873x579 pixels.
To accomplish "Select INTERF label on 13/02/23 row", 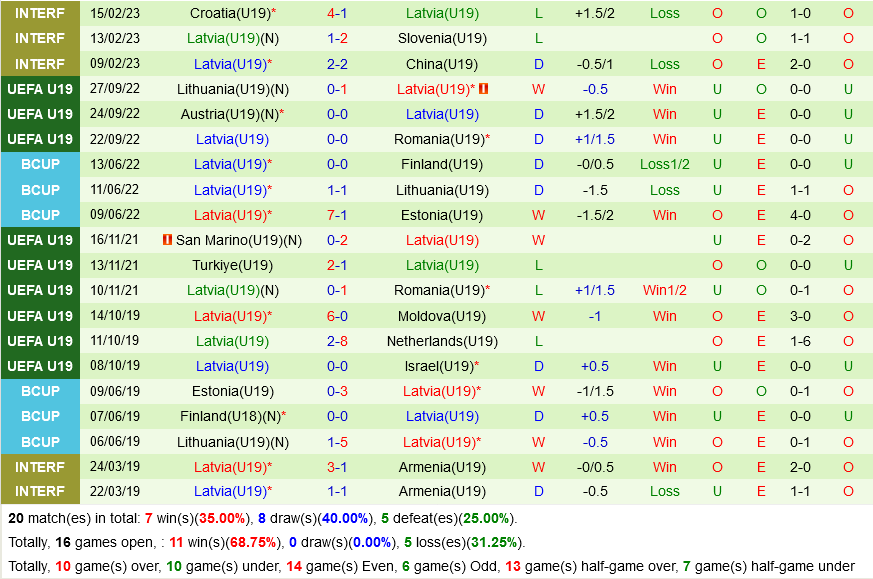I will [40, 38].
